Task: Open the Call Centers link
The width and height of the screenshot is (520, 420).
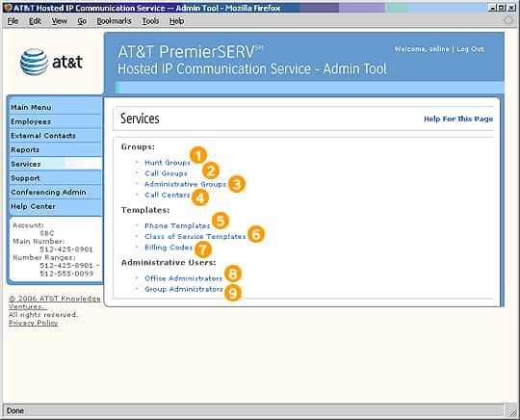Action: 168,195
